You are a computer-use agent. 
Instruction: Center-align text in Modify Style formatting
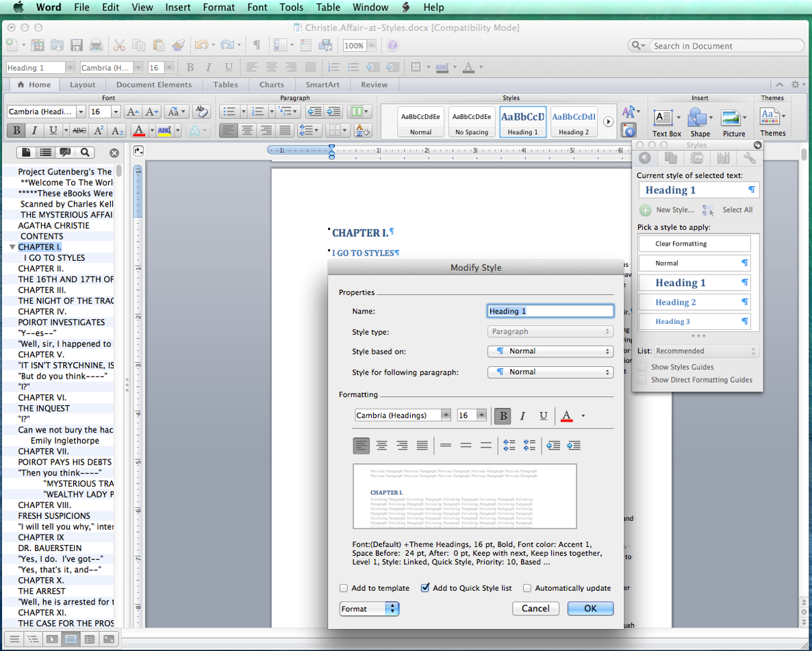[x=382, y=446]
